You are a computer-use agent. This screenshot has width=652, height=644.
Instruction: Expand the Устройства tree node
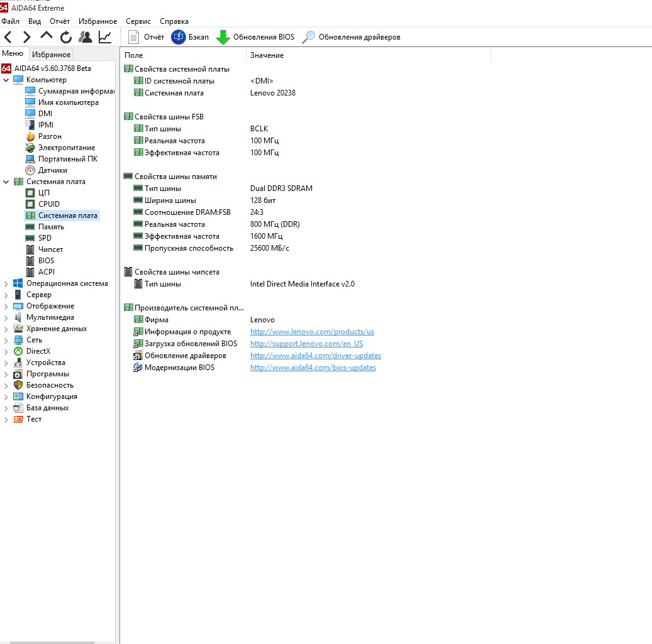(6, 363)
